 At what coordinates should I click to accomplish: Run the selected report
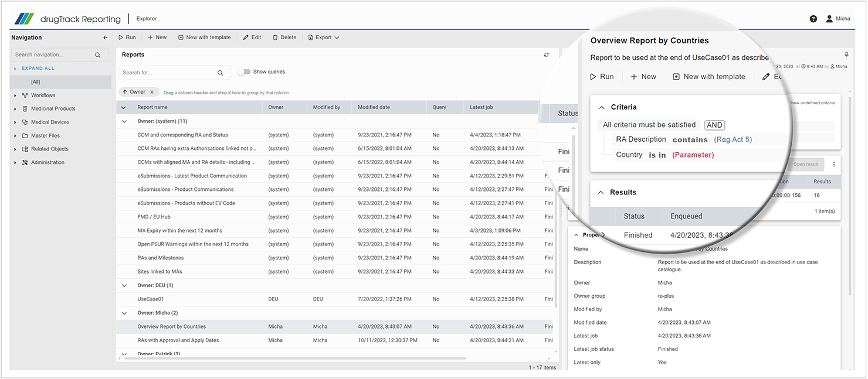pos(127,37)
